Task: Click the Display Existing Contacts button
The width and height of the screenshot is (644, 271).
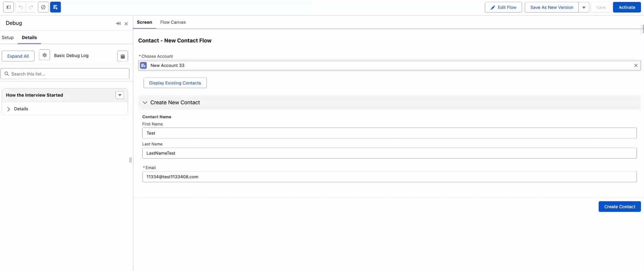Action: (175, 83)
